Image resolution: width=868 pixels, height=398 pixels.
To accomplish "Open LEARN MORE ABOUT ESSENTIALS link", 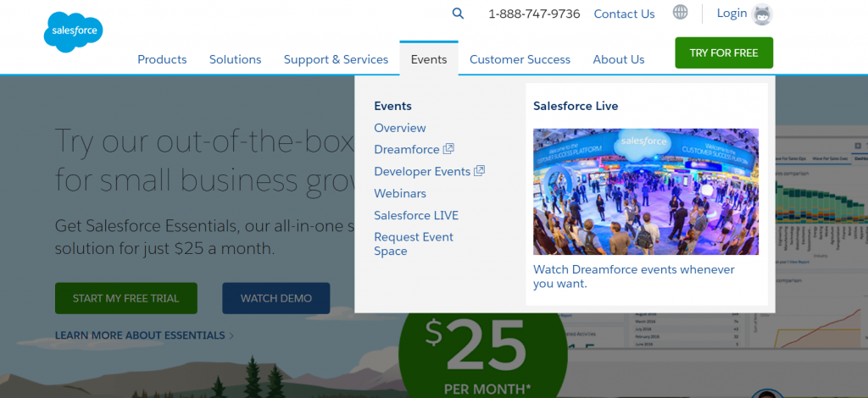I will click(140, 335).
